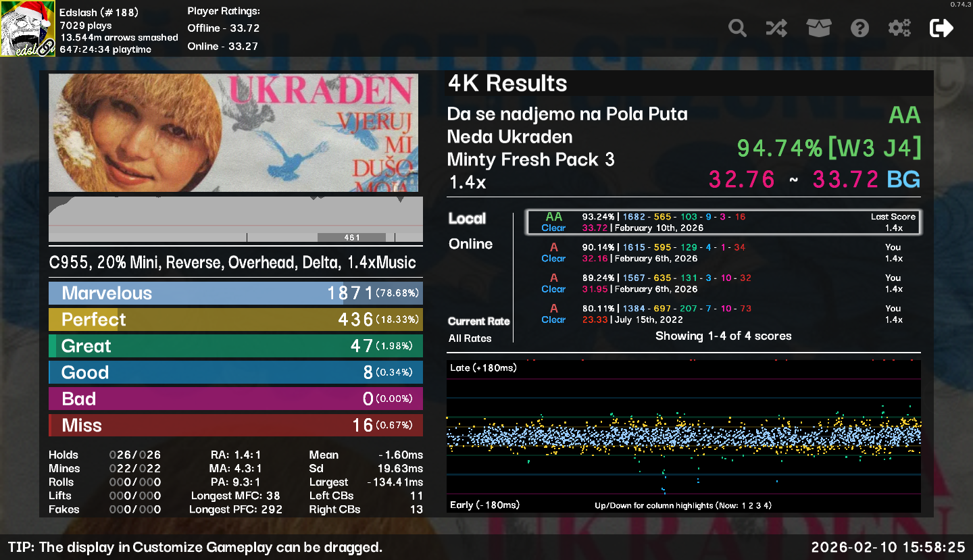Open the help question mark icon
This screenshot has height=560, width=973.
point(859,28)
